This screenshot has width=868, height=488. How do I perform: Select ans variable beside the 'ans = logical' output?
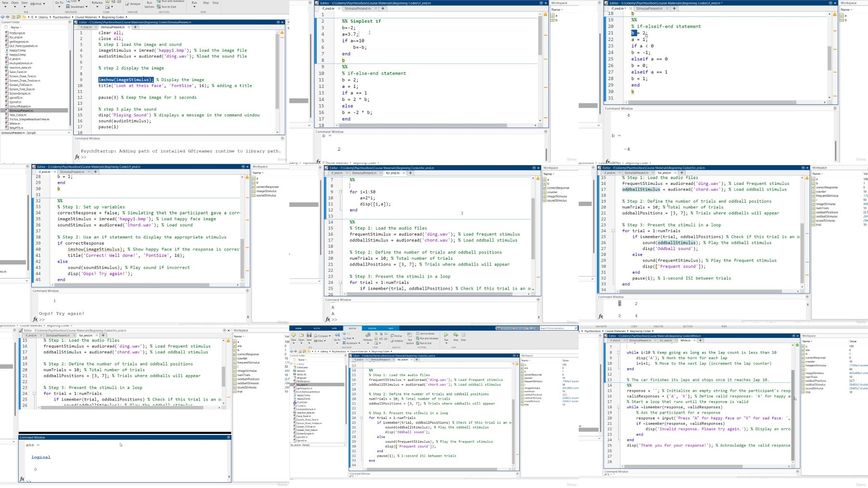coord(240,346)
